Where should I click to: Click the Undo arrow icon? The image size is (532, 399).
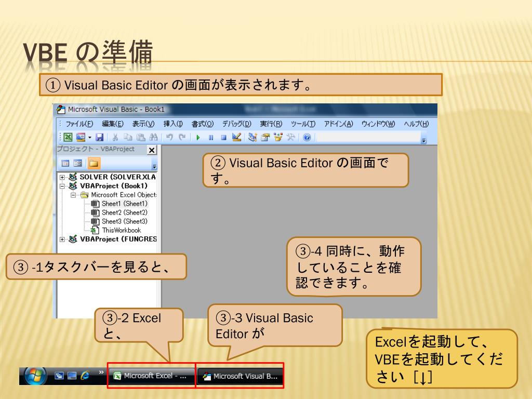170,137
